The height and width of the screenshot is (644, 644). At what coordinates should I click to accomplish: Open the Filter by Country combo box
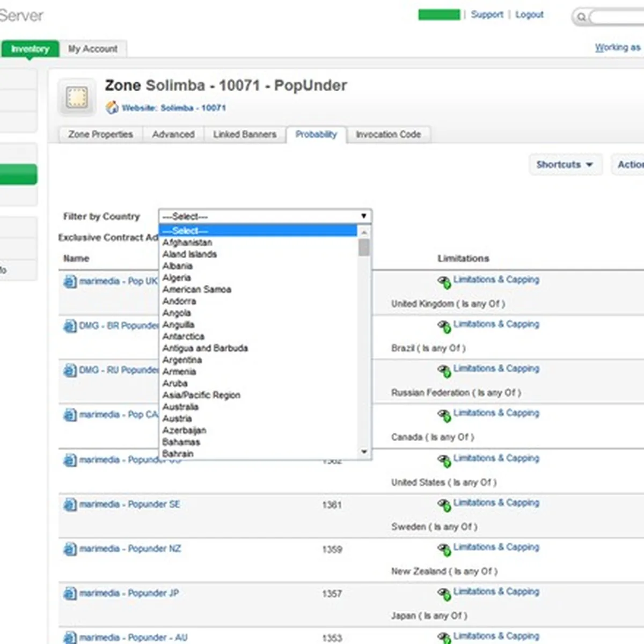point(265,216)
